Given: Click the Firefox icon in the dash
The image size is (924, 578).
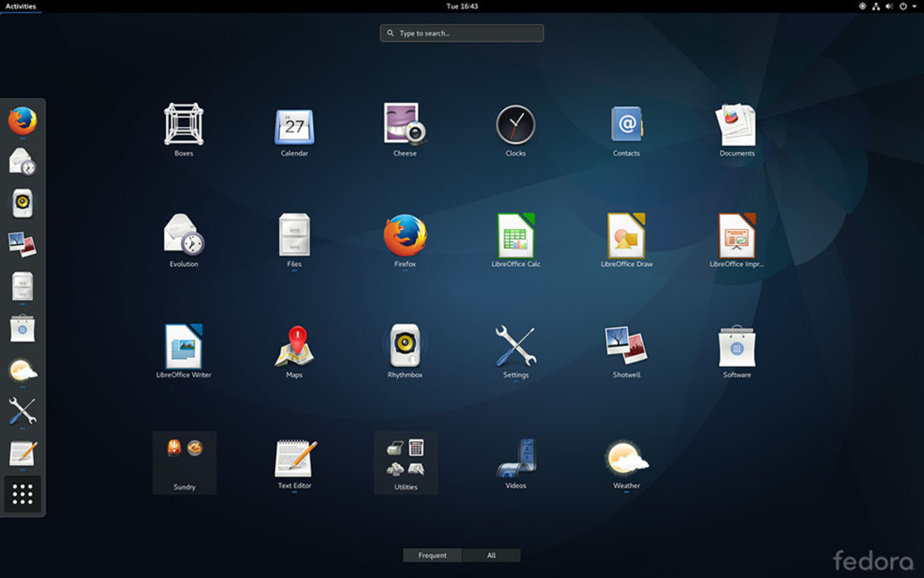Looking at the screenshot, I should 22,121.
